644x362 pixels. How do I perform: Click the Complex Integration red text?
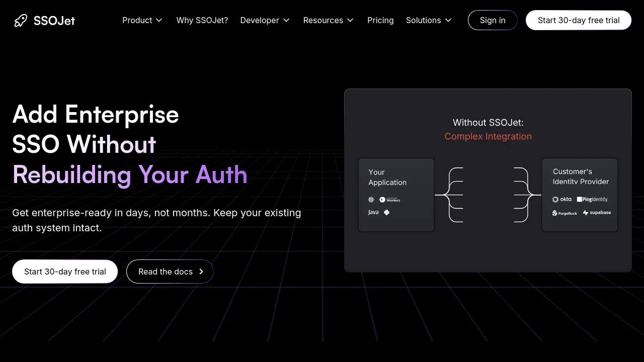tap(488, 136)
